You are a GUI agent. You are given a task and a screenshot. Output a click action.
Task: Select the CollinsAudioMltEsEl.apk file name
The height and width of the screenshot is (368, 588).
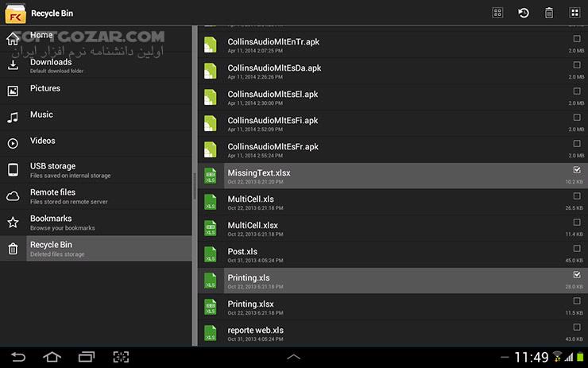point(273,94)
